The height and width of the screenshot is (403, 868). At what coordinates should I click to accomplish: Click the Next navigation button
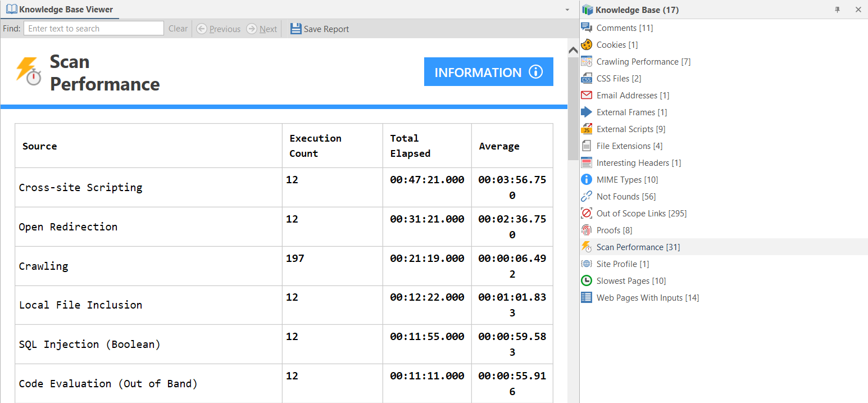(x=261, y=28)
